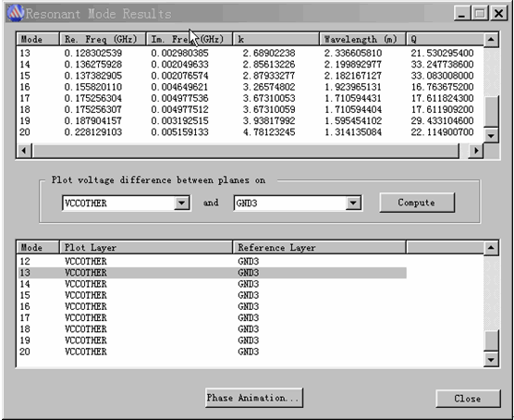Open the VCCOTHER plane dropdown
The width and height of the screenshot is (514, 420).
(181, 203)
